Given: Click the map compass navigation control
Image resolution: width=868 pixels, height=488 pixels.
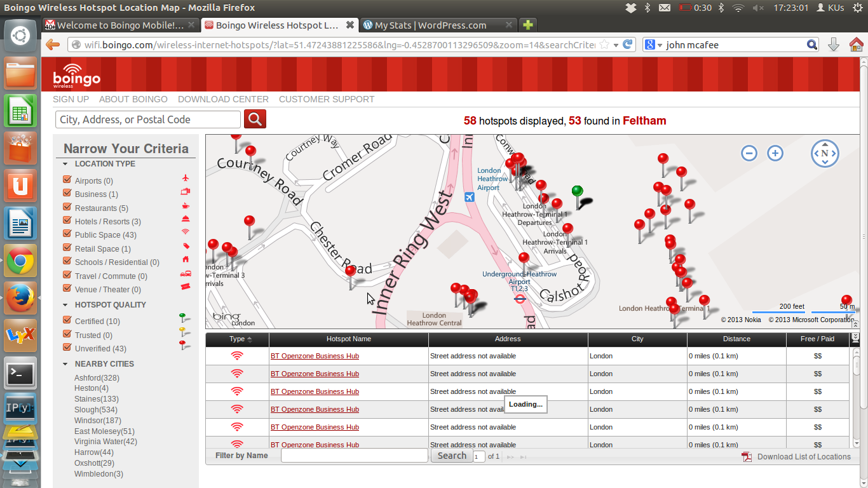Looking at the screenshot, I should (x=824, y=153).
